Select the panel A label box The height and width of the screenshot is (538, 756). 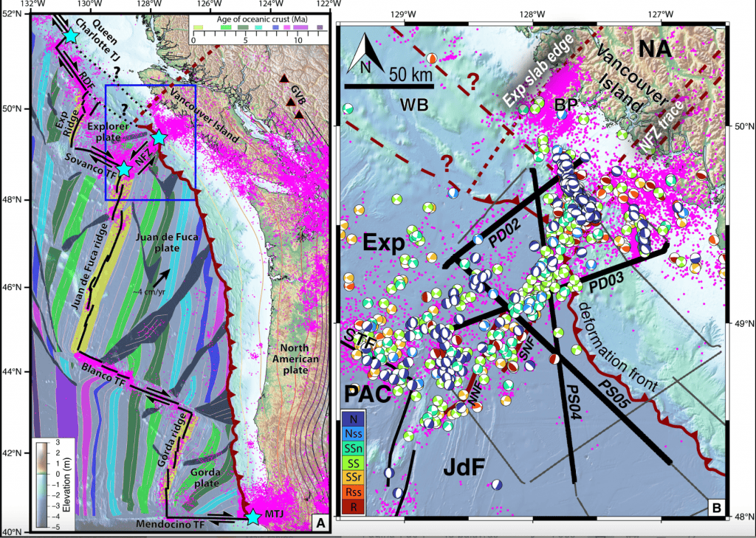(x=320, y=523)
